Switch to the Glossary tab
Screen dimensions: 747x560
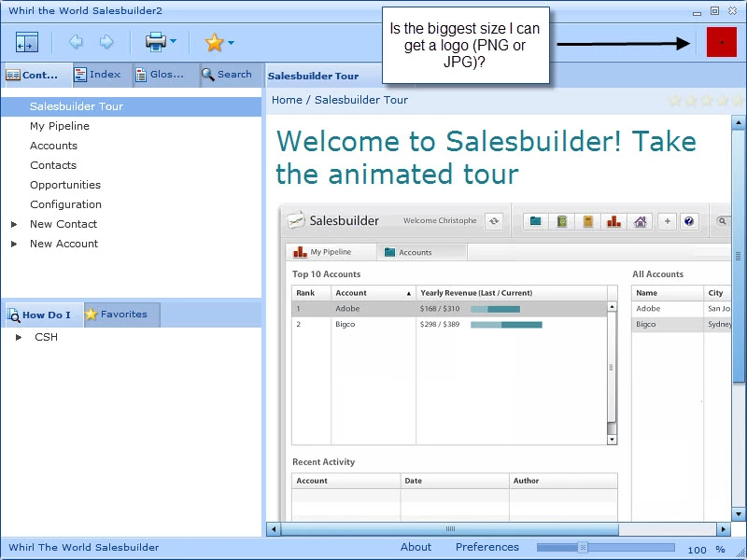point(165,75)
